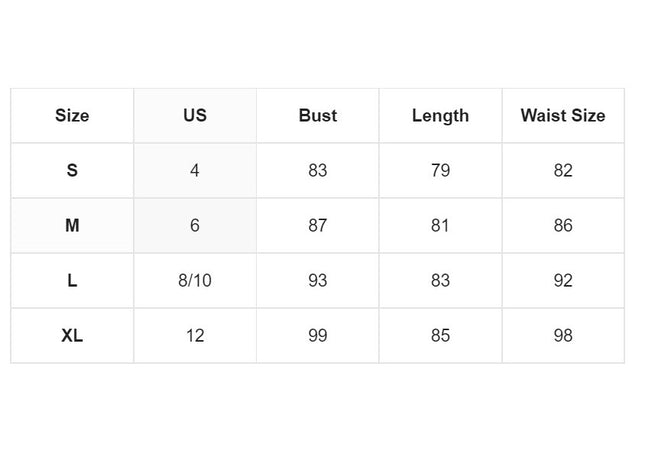645x454 pixels.
Task: Click the Waist Size column header
Action: point(563,116)
